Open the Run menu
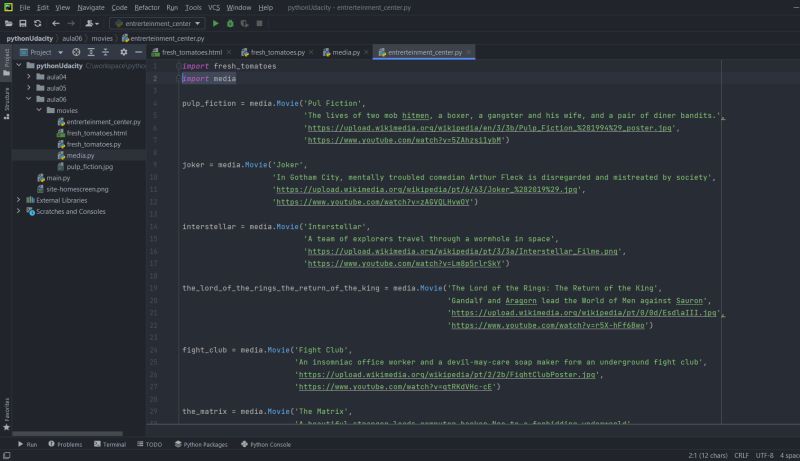This screenshot has width=800, height=461. coord(172,8)
